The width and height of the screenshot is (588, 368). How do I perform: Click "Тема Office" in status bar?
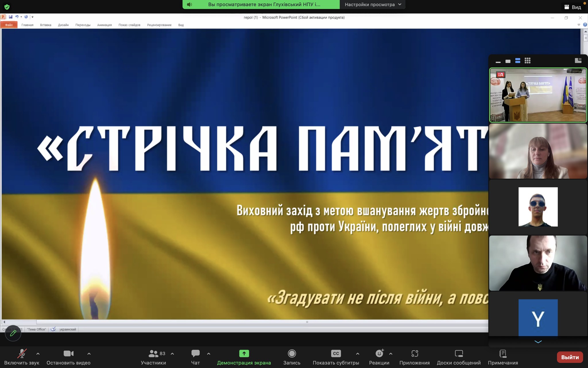coord(37,329)
